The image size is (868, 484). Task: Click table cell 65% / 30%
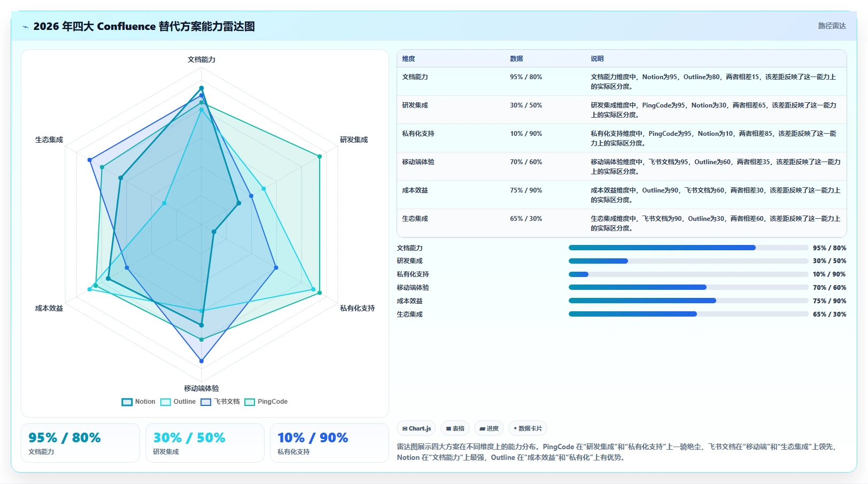click(x=526, y=219)
